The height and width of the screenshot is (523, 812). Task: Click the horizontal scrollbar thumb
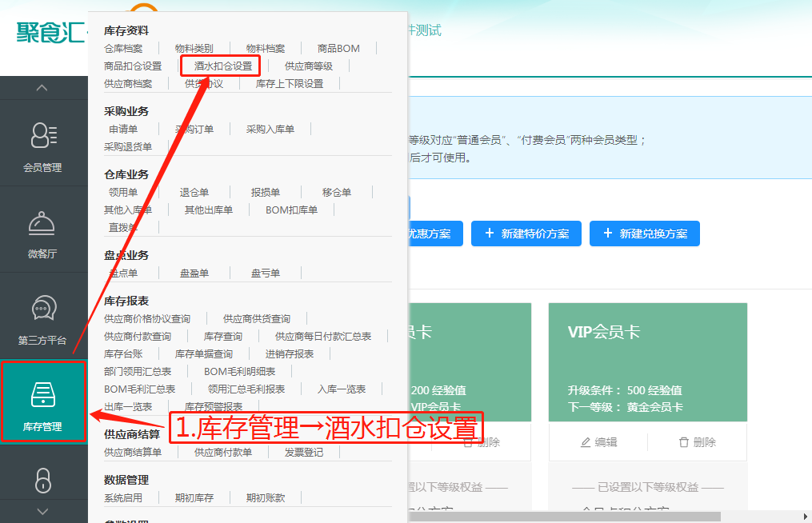(x=564, y=517)
